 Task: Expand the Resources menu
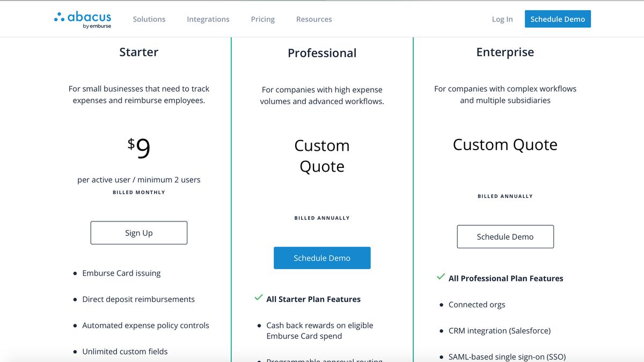coord(314,19)
